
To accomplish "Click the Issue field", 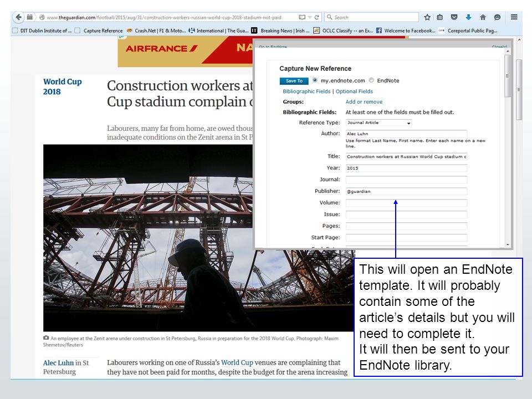I will click(x=406, y=214).
